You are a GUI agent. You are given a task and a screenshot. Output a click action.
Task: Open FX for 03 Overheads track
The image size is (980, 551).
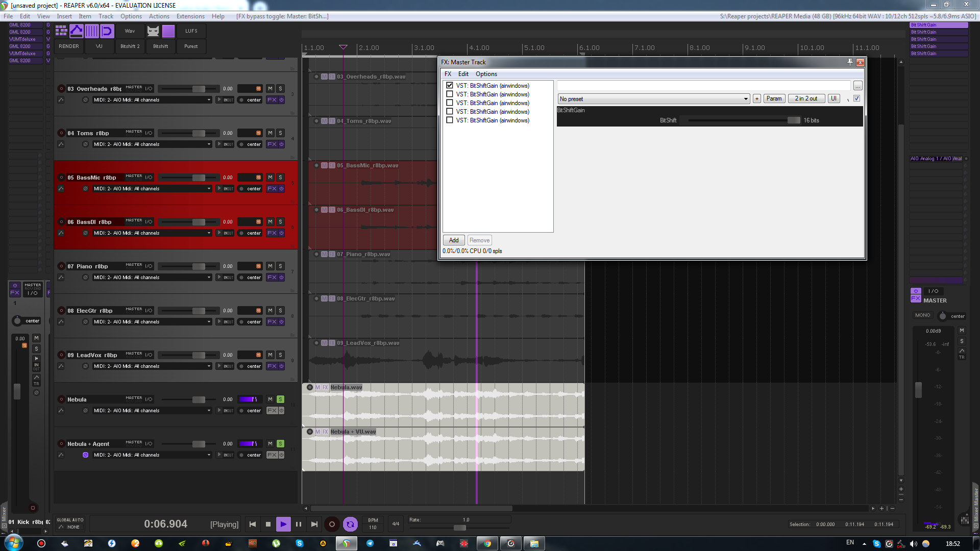pos(272,100)
